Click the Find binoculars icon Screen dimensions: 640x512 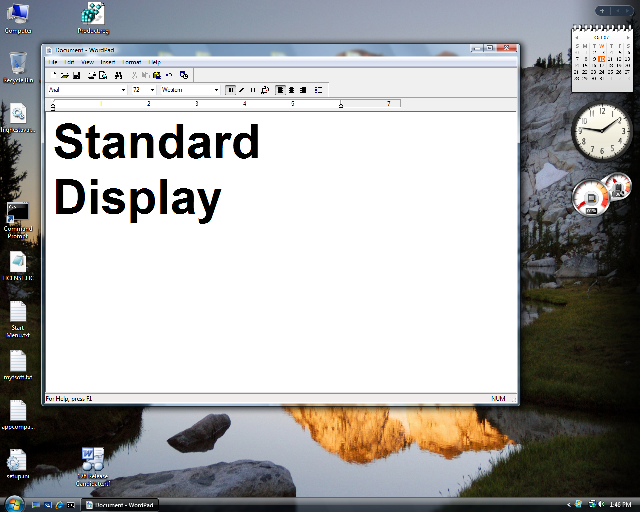pos(118,75)
